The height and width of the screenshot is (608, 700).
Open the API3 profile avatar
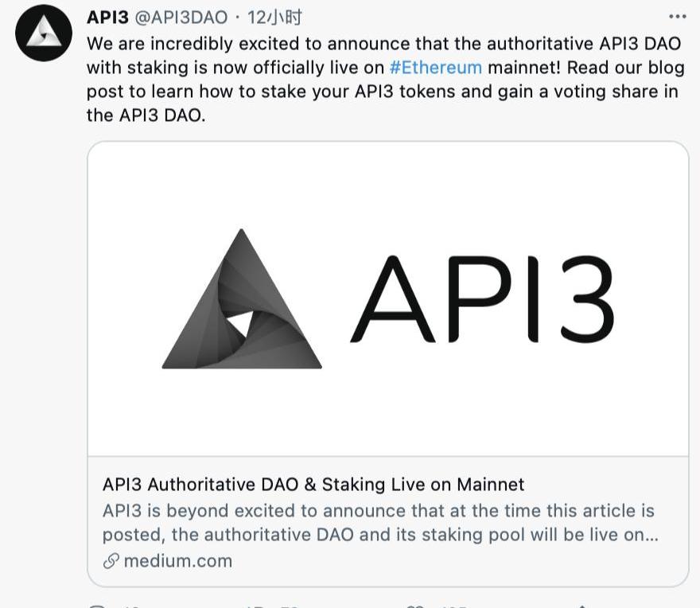[x=44, y=33]
